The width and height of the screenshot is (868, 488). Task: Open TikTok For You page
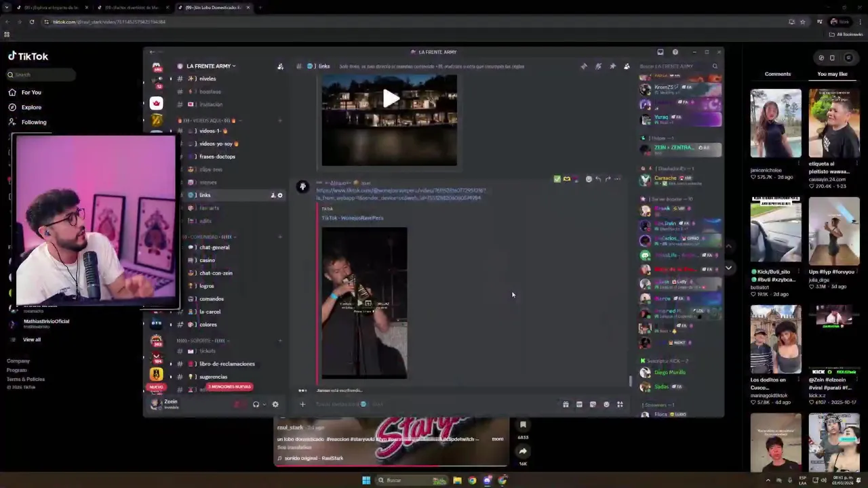point(31,92)
